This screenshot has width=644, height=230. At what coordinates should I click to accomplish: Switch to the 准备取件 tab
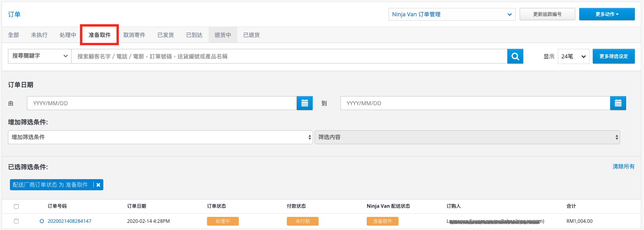[x=99, y=35]
